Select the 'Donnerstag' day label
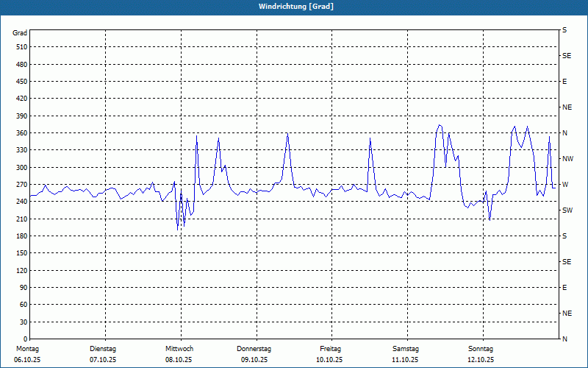Image resolution: width=588 pixels, height=368 pixels. tap(254, 349)
